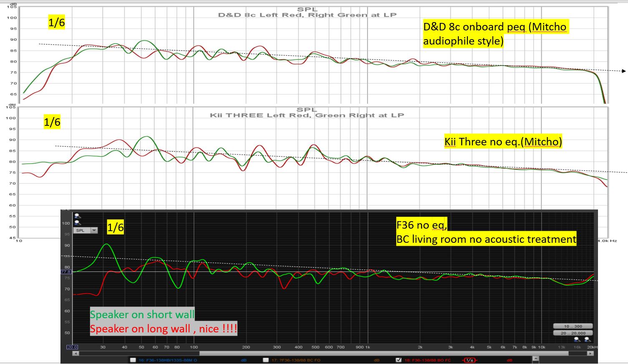Click the red 1/6 smoothing indicator in legend
Screen dimensions: 628x364
click(470, 360)
